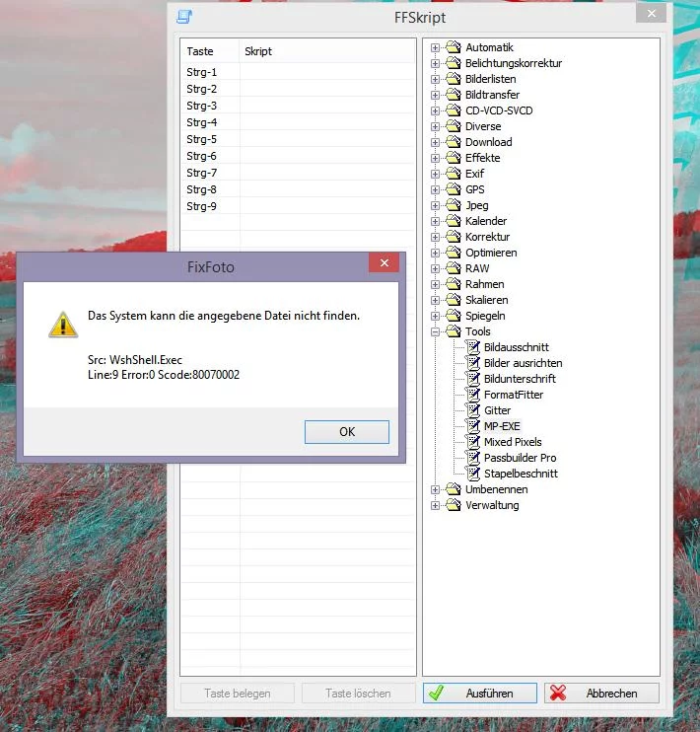Select the Exif folder icon
This screenshot has height=732, width=700.
(454, 174)
